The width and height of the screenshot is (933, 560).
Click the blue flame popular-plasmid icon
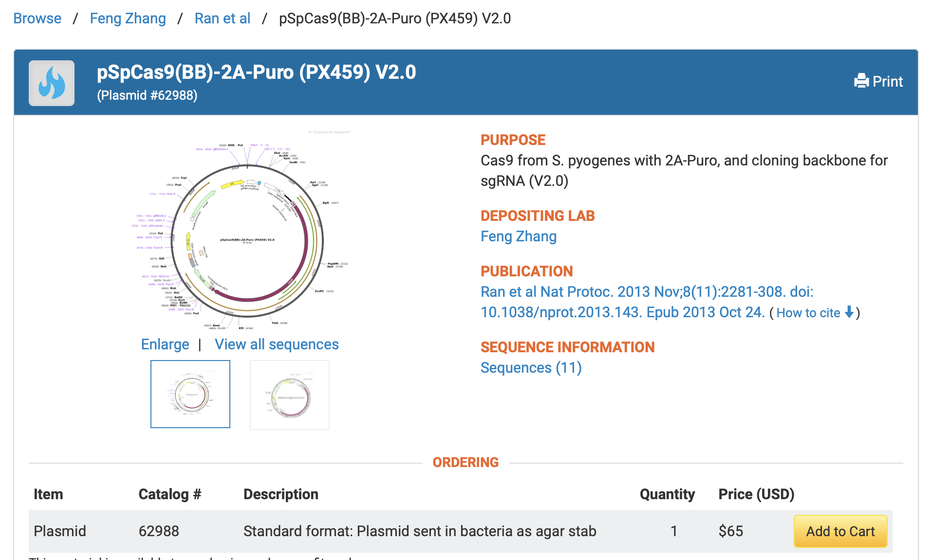[x=52, y=83]
